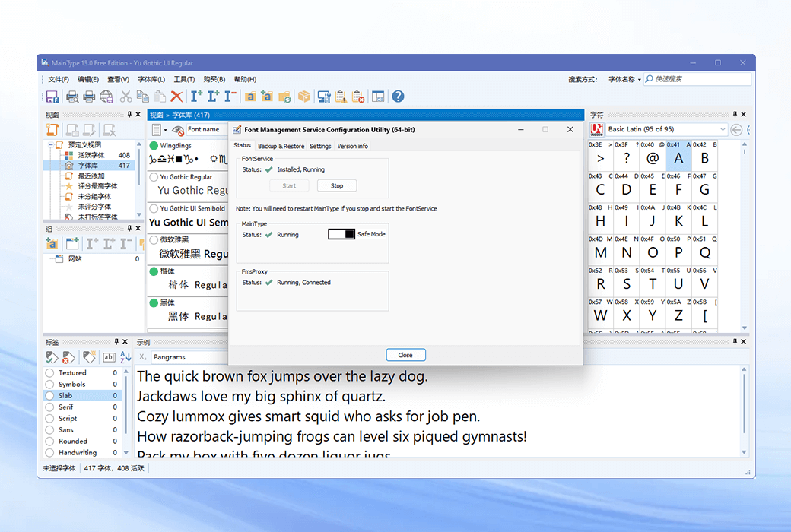Screen dimensions: 791x532
Task: Click the globe web export icon
Action: (106, 97)
